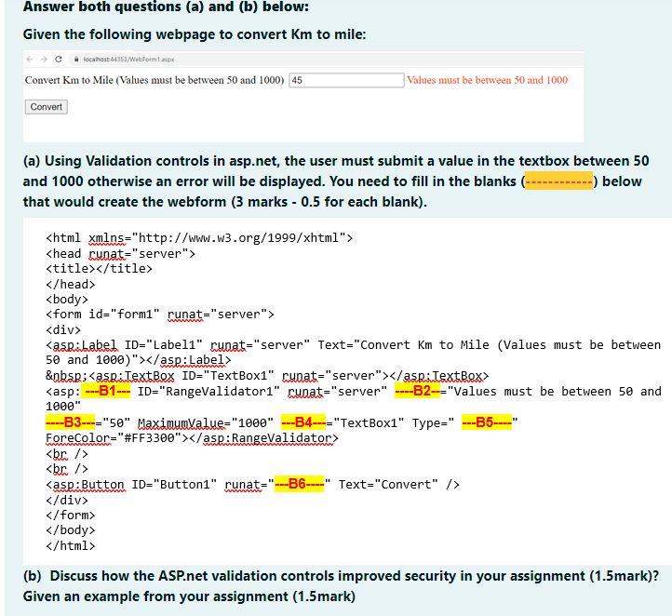Click the B4 blank placeholder

[303, 422]
